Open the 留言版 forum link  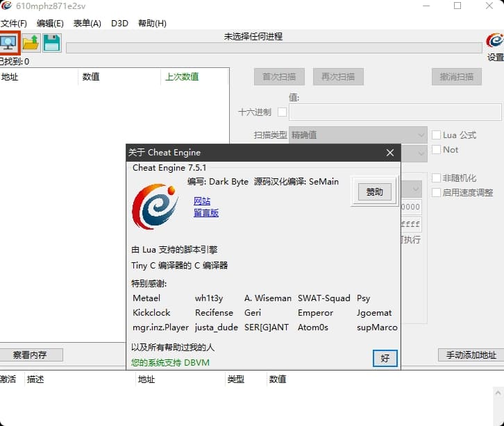(206, 213)
